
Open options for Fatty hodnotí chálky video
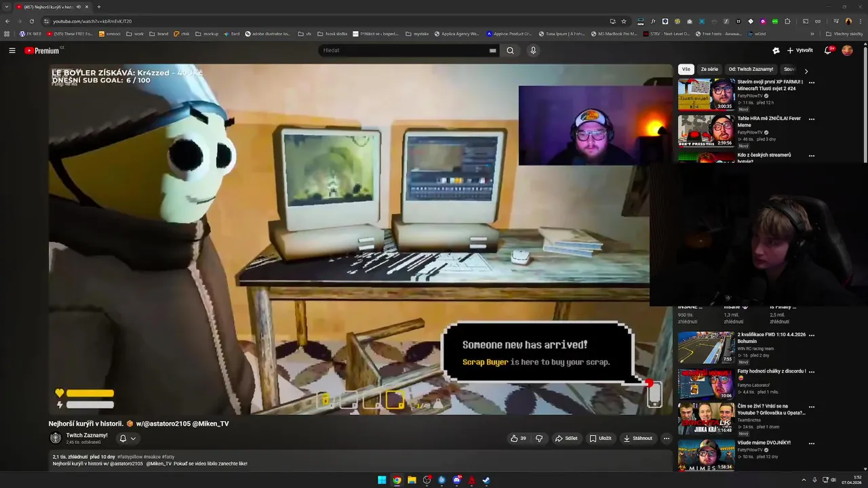(812, 372)
